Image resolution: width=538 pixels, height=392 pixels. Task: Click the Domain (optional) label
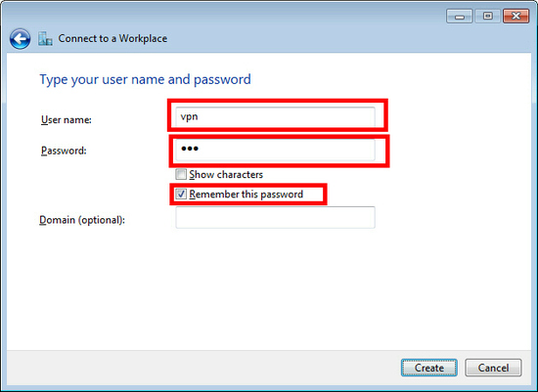click(x=82, y=220)
